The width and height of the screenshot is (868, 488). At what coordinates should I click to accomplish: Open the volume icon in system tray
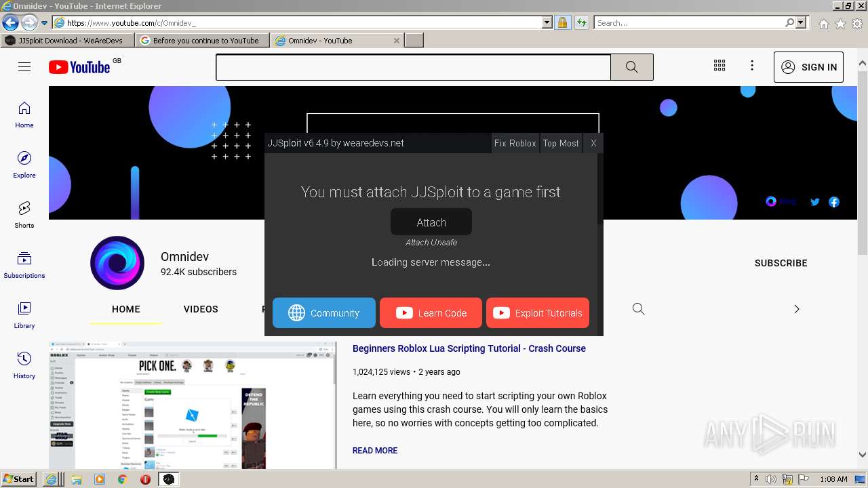point(770,479)
